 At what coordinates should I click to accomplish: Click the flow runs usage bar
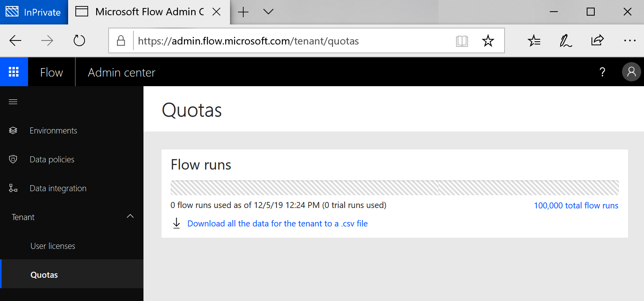pyautogui.click(x=395, y=188)
